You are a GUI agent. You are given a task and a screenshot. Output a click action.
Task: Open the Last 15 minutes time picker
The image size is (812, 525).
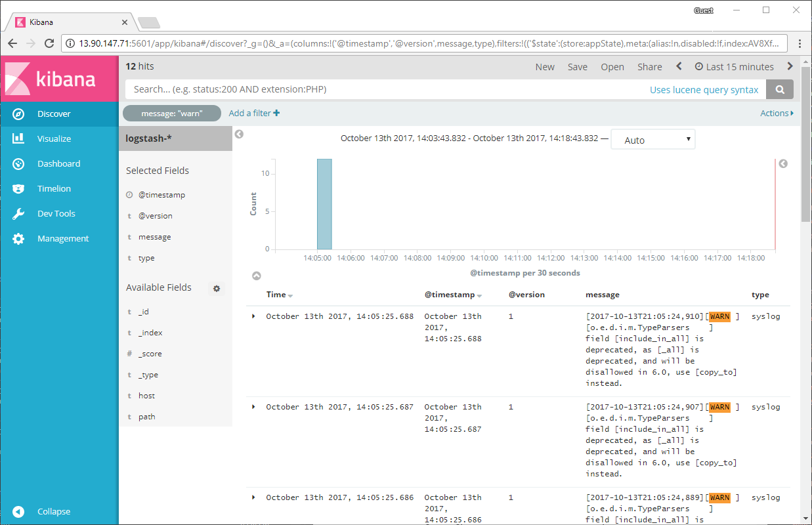pos(734,67)
